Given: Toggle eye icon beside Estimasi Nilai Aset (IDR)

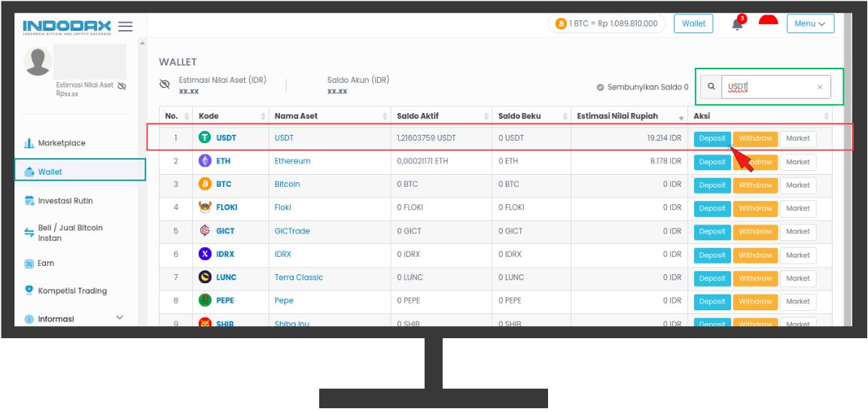Looking at the screenshot, I should (164, 84).
